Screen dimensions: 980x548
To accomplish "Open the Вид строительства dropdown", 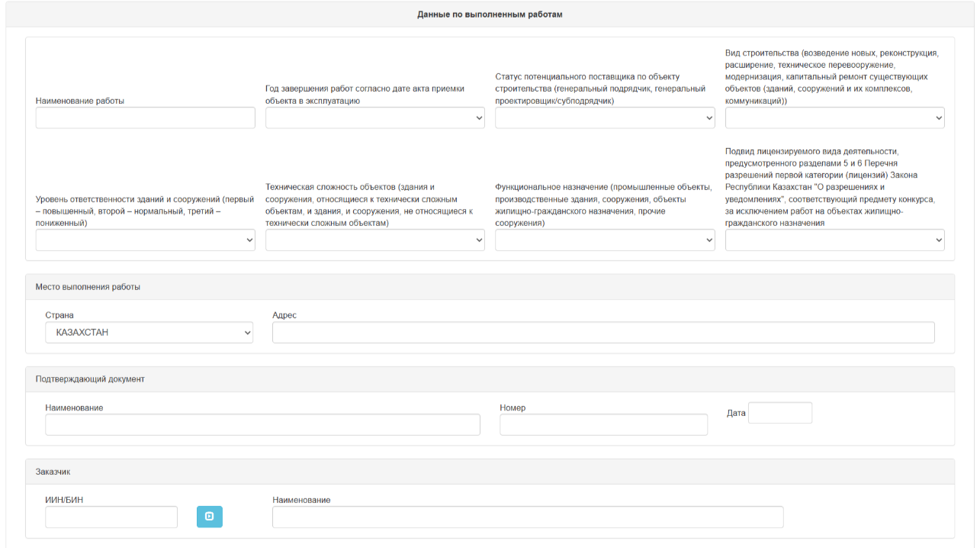I will click(x=834, y=118).
